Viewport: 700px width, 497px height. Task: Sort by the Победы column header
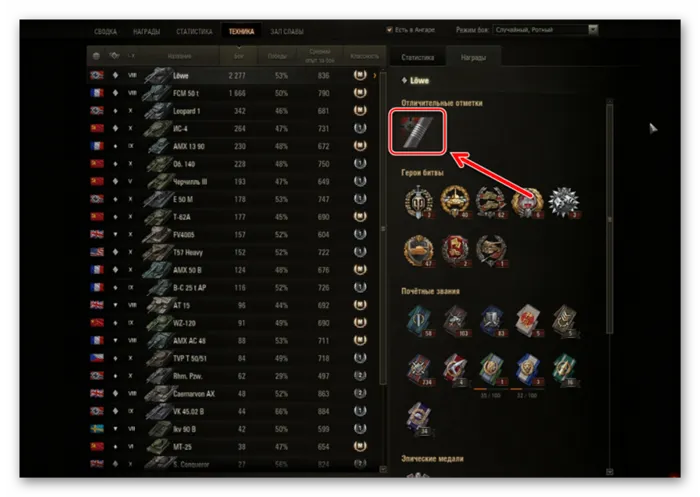277,56
